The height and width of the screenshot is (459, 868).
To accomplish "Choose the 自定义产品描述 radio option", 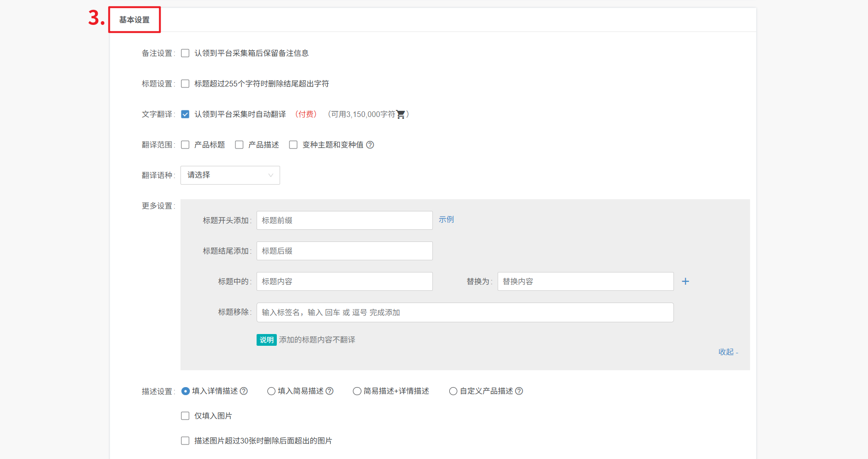I will tap(453, 391).
